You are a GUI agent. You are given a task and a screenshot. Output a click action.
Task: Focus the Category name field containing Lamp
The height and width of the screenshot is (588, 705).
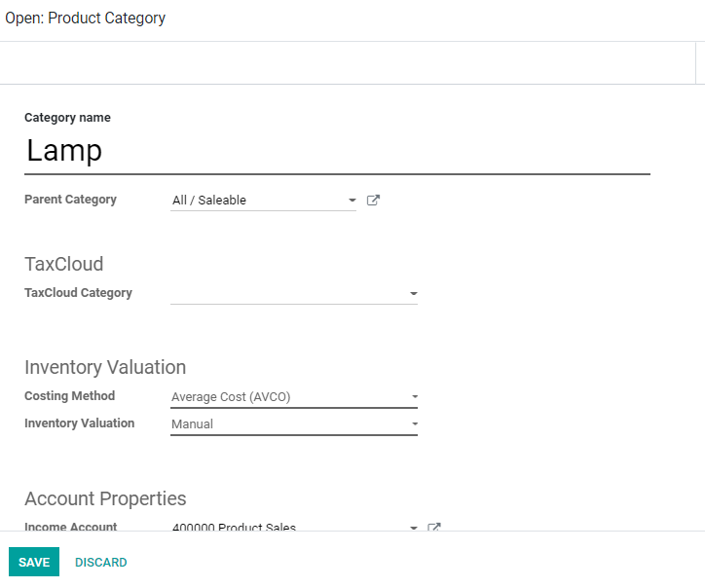[x=336, y=151]
